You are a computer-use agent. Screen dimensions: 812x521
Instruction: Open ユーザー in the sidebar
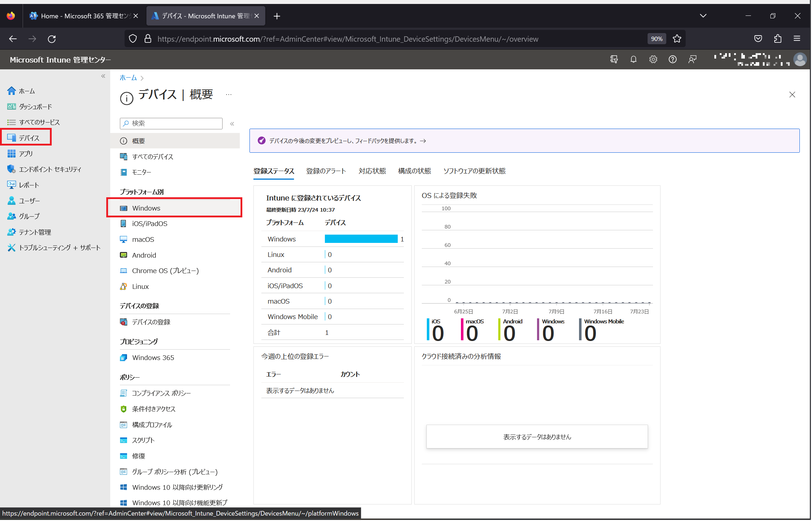coord(24,201)
